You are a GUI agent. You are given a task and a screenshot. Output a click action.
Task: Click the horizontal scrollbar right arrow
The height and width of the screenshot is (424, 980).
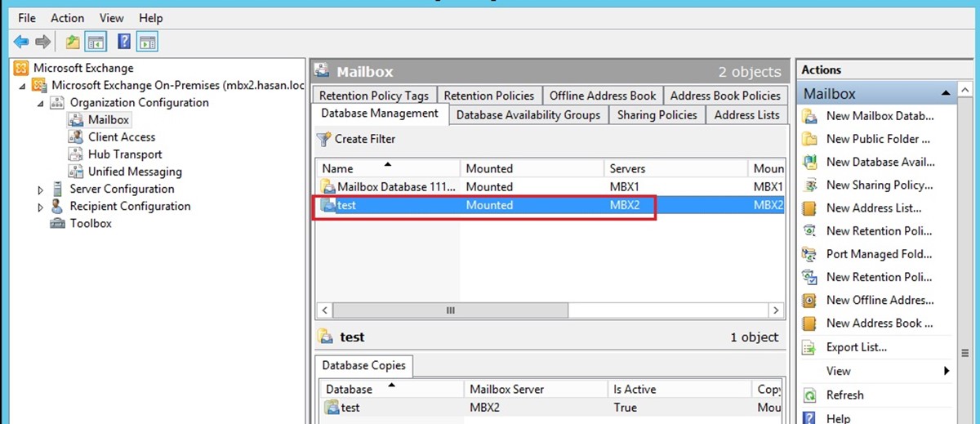pos(776,310)
